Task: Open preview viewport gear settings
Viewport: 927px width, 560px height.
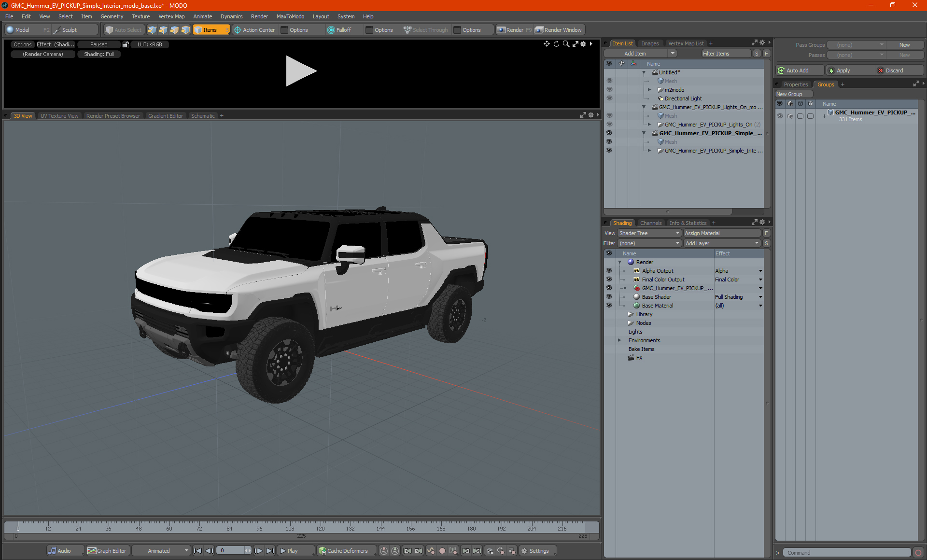Action: (x=583, y=44)
